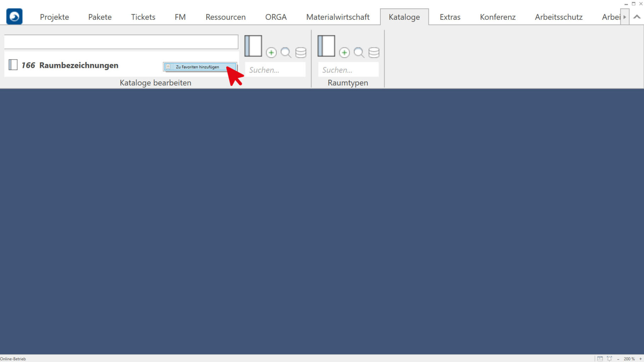
Task: Click the Suchen field in Raumtypen group
Action: (x=348, y=70)
